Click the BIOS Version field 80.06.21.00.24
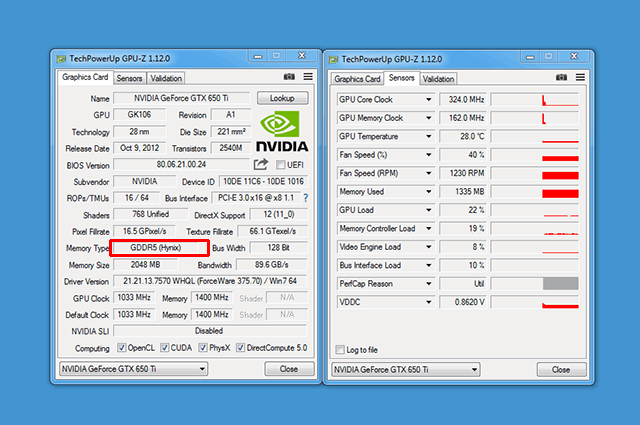 click(181, 164)
